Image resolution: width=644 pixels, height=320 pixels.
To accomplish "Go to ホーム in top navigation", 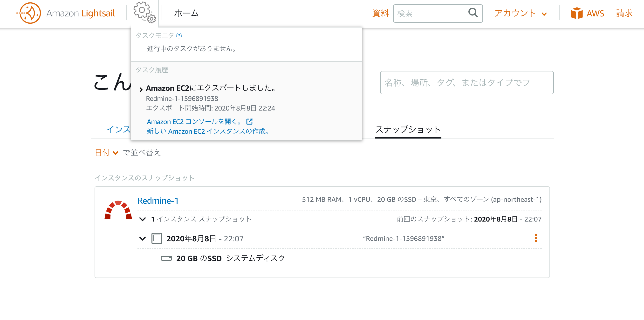I will point(186,13).
